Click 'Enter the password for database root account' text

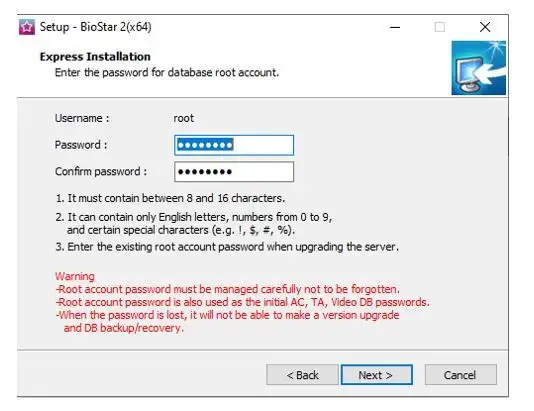tap(167, 73)
